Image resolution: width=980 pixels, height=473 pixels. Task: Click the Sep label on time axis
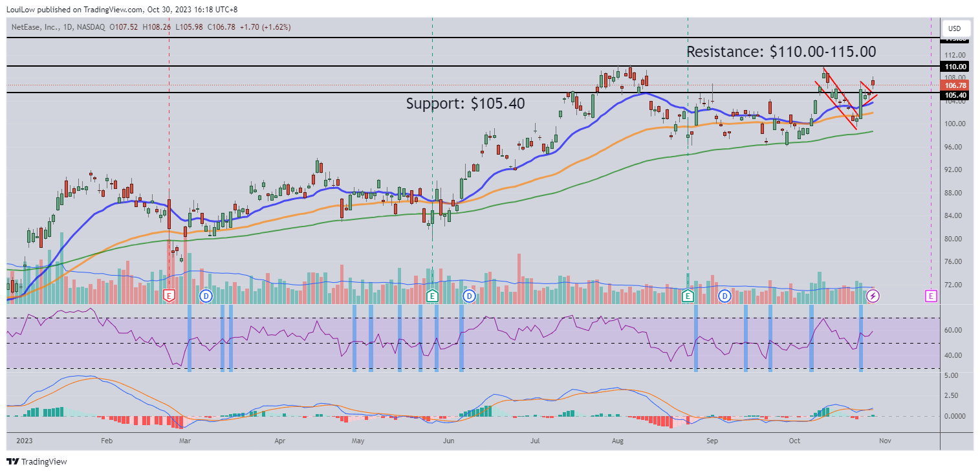712,441
